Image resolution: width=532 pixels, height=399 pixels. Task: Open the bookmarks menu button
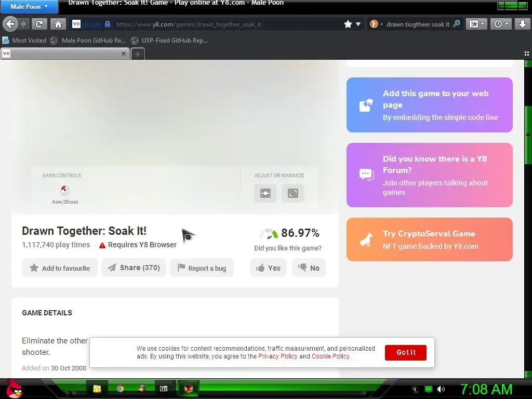tap(476, 24)
